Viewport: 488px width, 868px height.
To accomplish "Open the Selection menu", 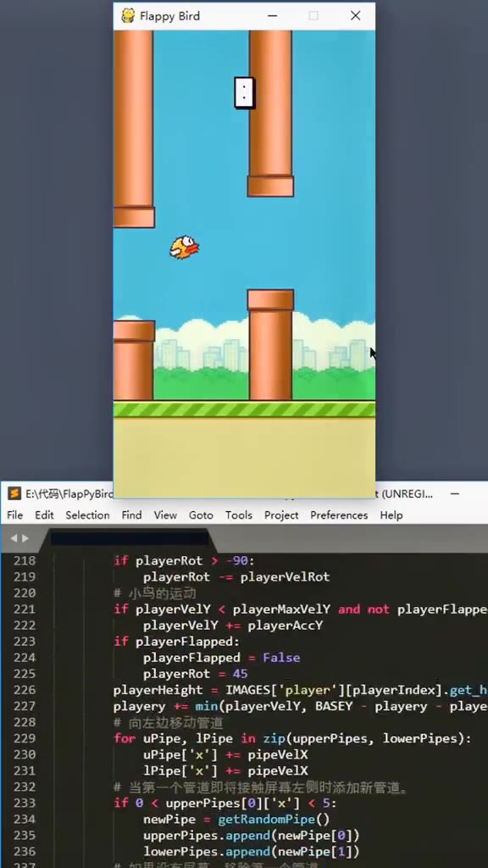I will pyautogui.click(x=87, y=515).
